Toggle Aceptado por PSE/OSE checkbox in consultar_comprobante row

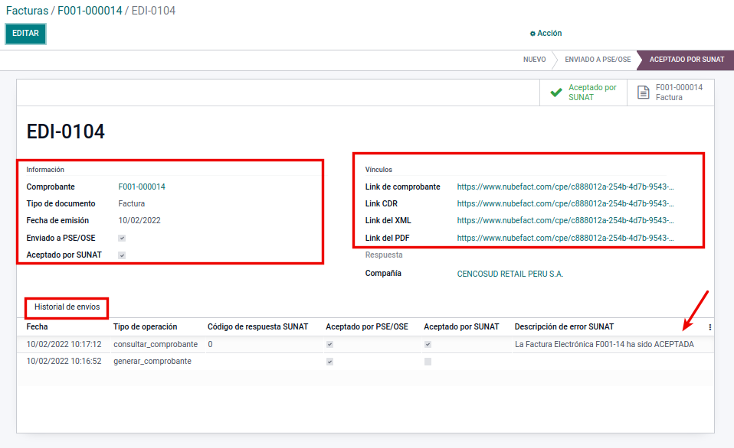click(330, 344)
